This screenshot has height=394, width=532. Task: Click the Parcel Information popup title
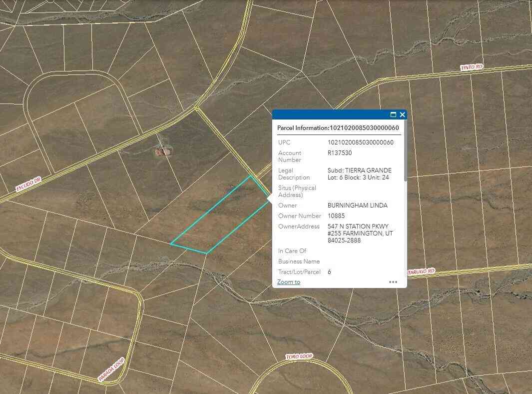(x=338, y=127)
